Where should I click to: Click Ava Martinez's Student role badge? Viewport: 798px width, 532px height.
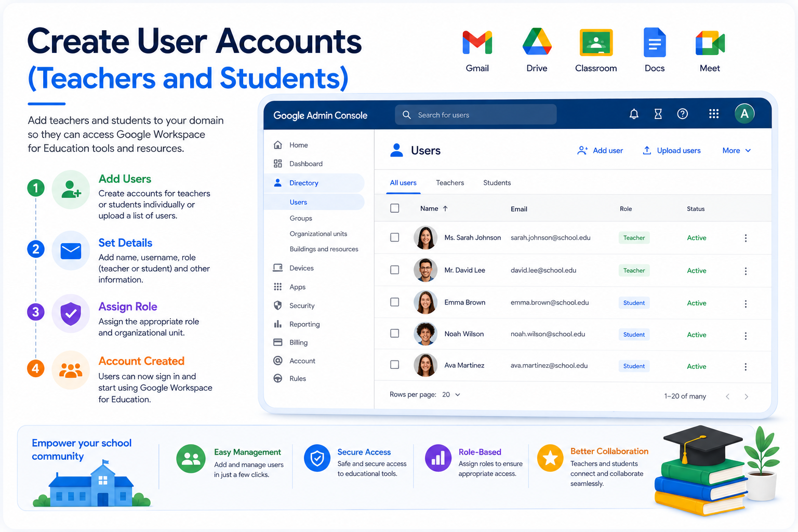click(x=634, y=366)
